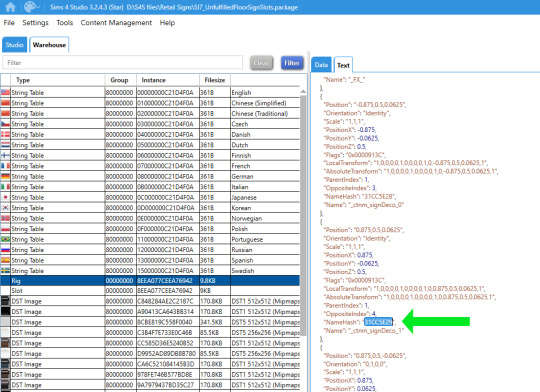
Task: Select the Text tab
Action: click(x=343, y=65)
